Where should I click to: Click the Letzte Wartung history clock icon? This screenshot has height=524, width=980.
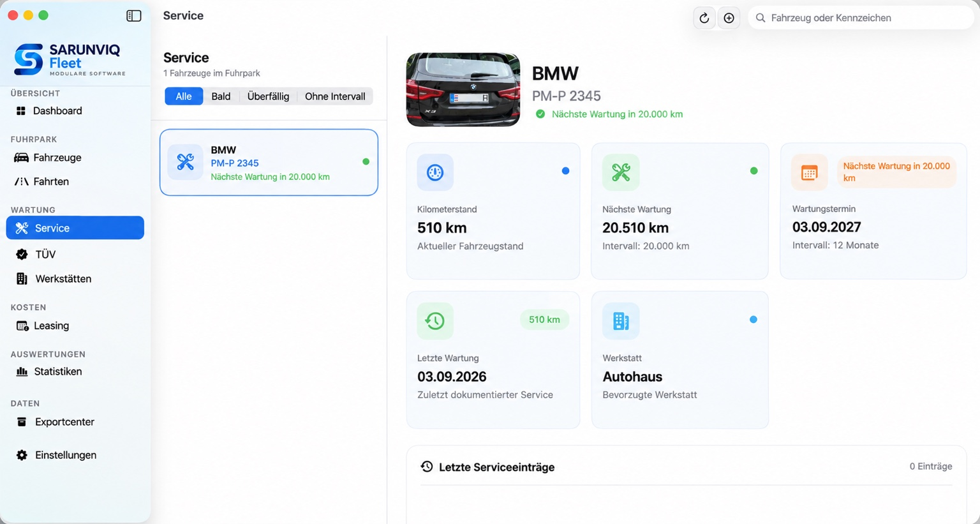tap(435, 320)
